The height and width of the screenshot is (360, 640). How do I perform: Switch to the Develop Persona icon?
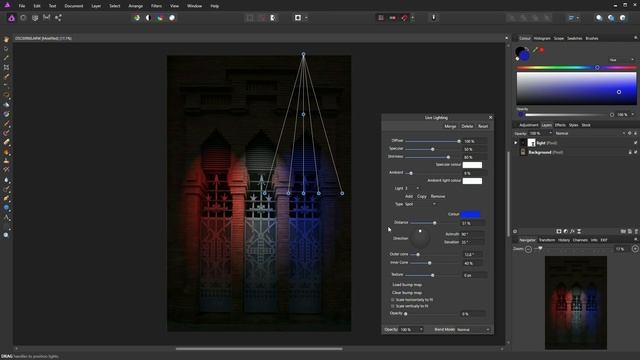pos(35,18)
